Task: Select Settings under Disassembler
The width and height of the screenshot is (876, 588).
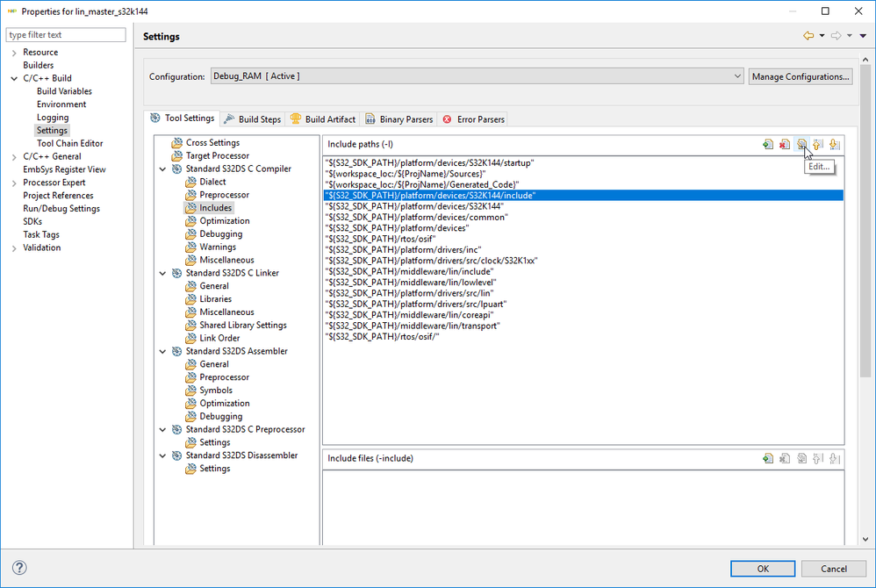Action: [x=214, y=469]
